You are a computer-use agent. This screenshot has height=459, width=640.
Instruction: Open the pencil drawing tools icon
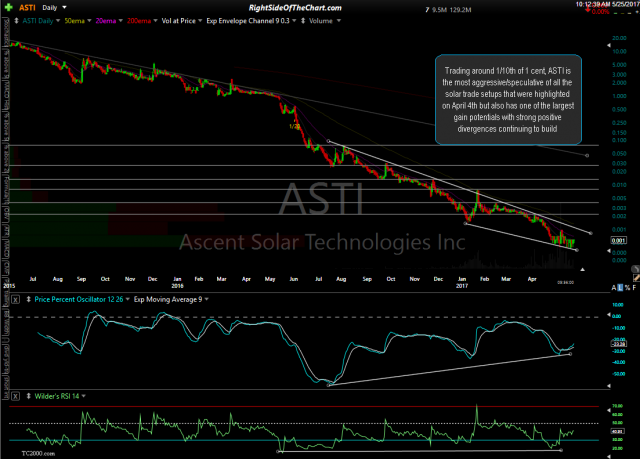[636, 278]
